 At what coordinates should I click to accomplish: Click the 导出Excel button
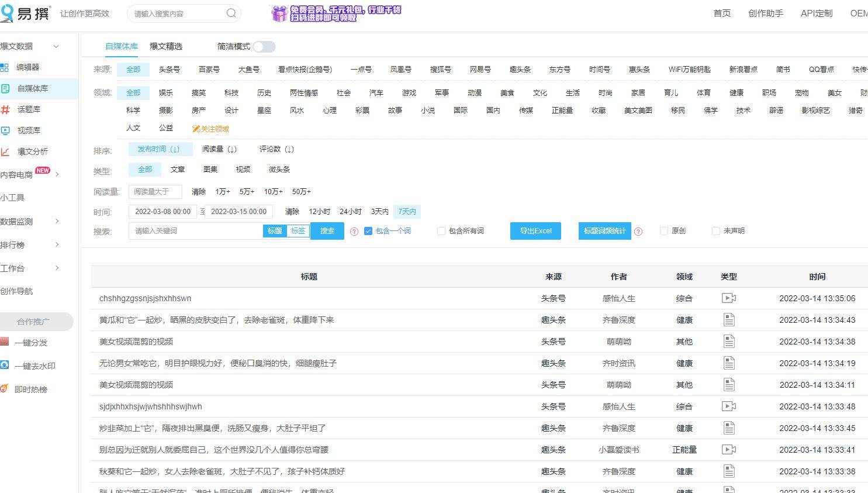(535, 231)
